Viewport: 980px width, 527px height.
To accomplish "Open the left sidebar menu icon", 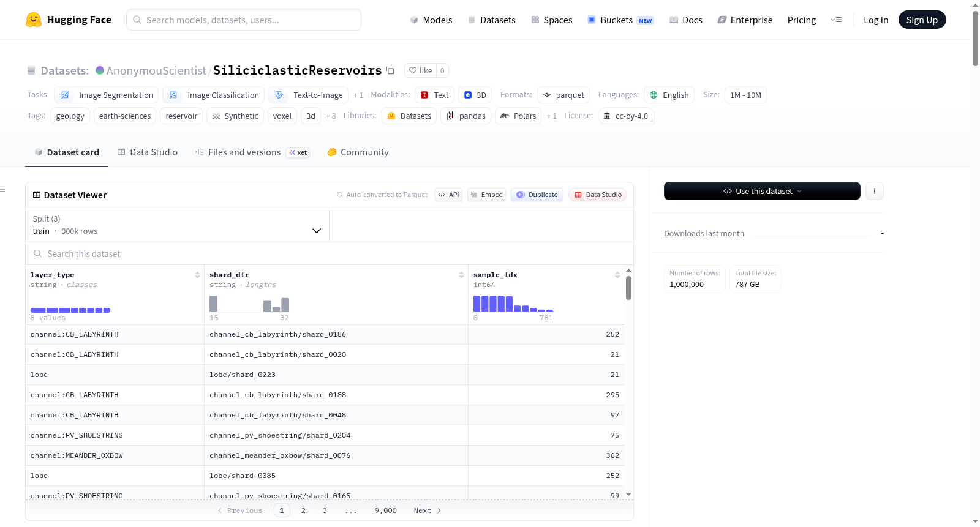I will pos(3,189).
